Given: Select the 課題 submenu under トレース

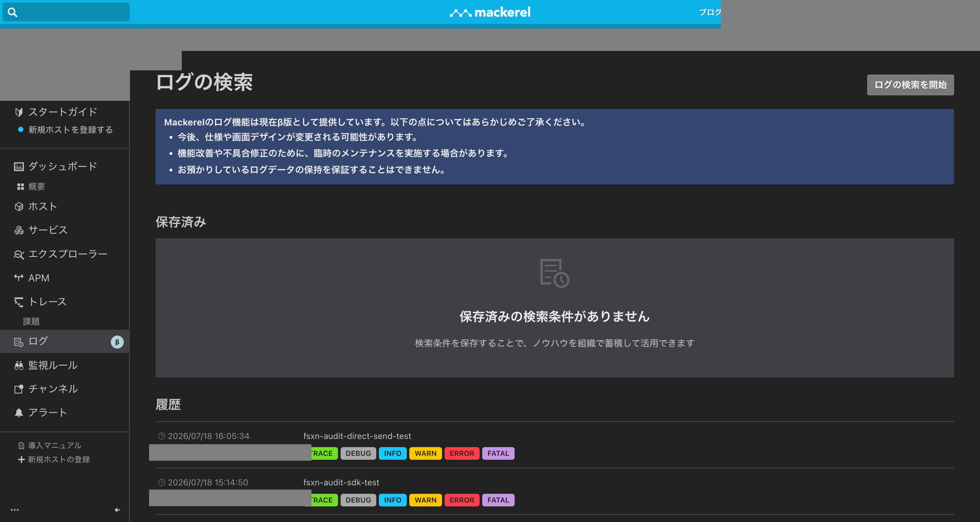Looking at the screenshot, I should click(x=31, y=322).
